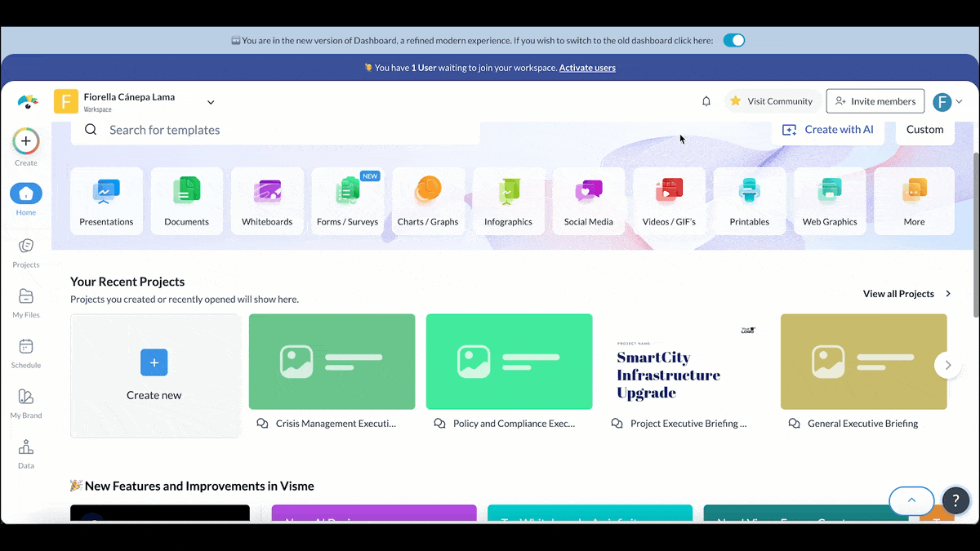Switch to the Custom tab

coord(924,129)
